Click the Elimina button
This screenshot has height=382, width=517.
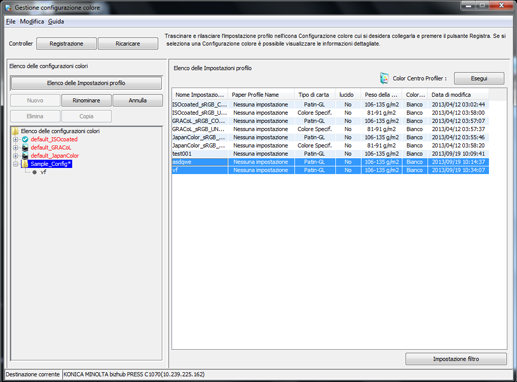click(35, 116)
